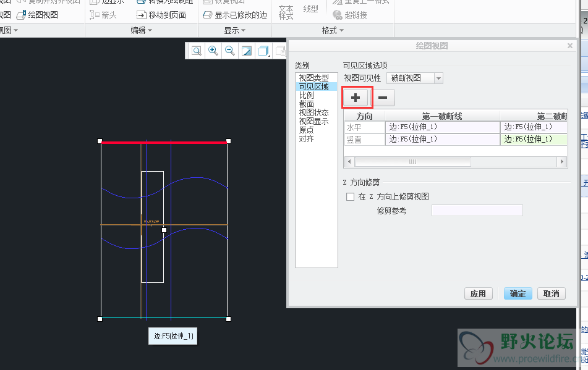Viewport: 588px width, 370px height.
Task: Click the Text Style (文本样式) command
Action: 286,12
